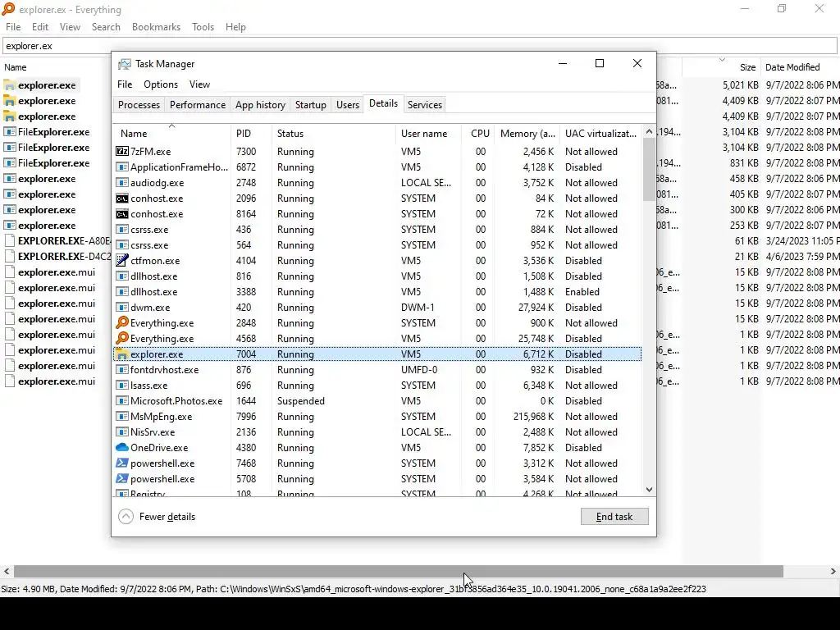Open the App history tab
The image size is (840, 630).
click(260, 105)
